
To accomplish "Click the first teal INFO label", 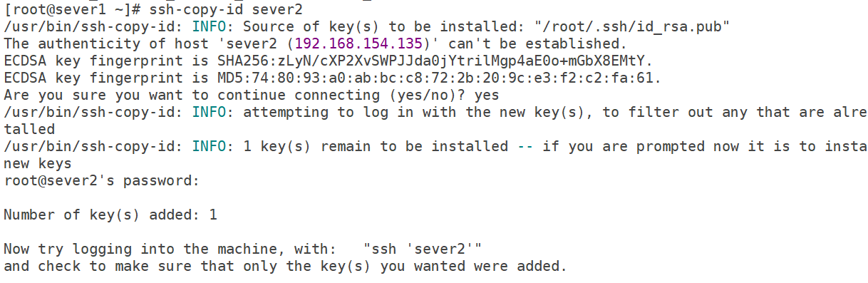I will click(x=209, y=26).
